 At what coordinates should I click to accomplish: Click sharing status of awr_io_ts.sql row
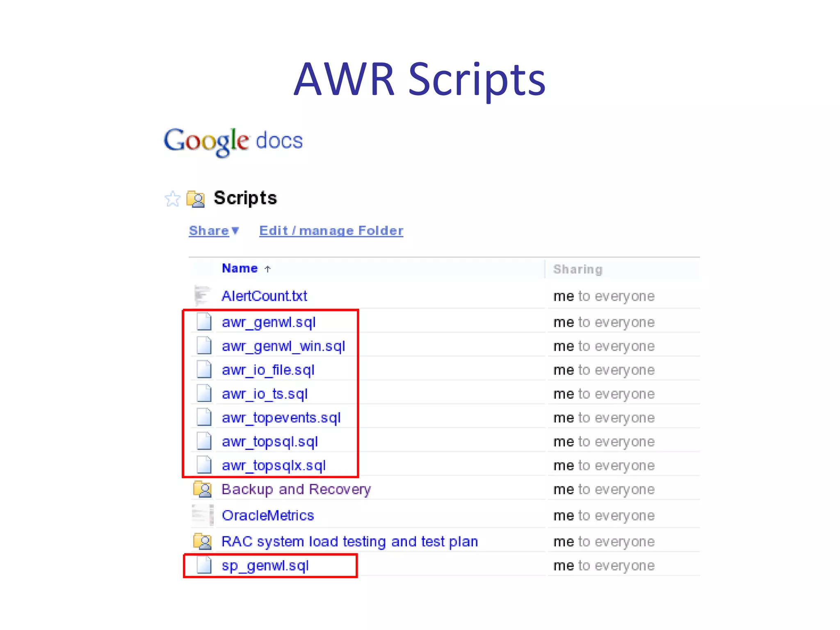click(x=604, y=394)
